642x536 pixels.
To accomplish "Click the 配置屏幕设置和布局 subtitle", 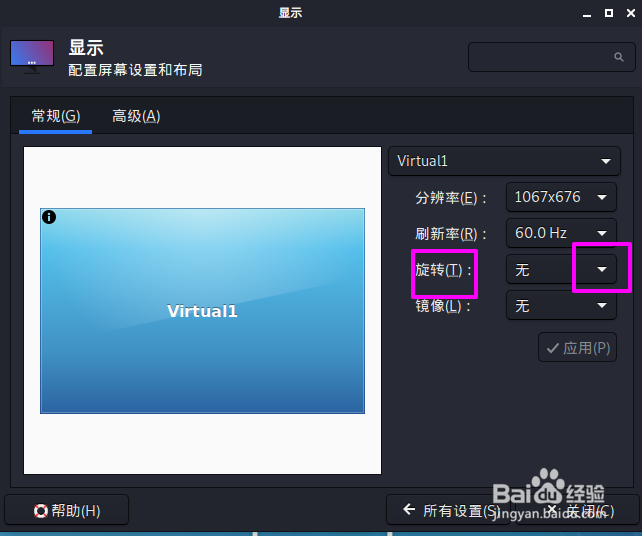I will coord(135,70).
